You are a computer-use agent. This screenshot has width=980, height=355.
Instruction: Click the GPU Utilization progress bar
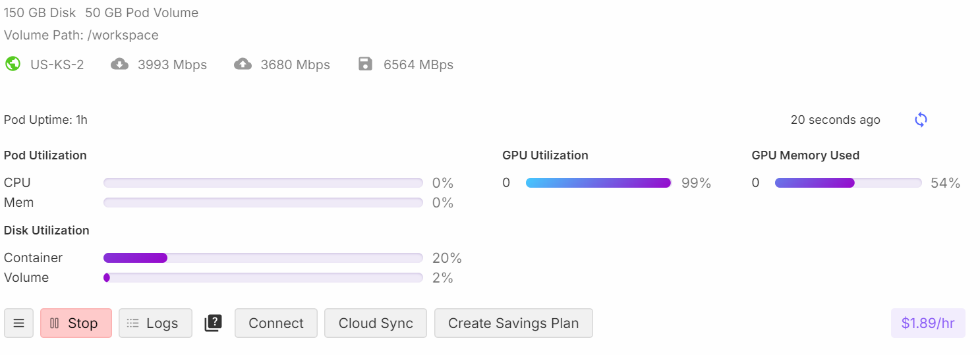[x=598, y=183]
